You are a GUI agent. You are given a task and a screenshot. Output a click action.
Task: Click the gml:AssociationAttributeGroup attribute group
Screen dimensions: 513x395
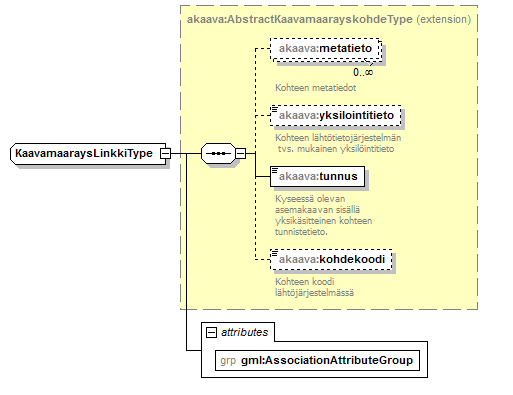pyautogui.click(x=317, y=360)
